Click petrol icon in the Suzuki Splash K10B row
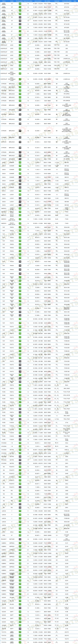Viewport: 78px width, 644px height. tap(20, 597)
